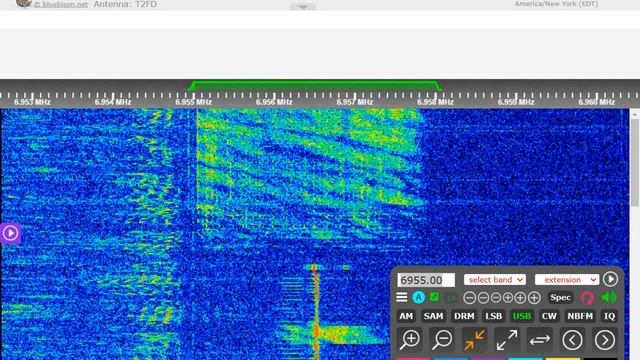Screen dimensions: 640x360
Task: Switch to CW mode
Action: click(x=549, y=316)
